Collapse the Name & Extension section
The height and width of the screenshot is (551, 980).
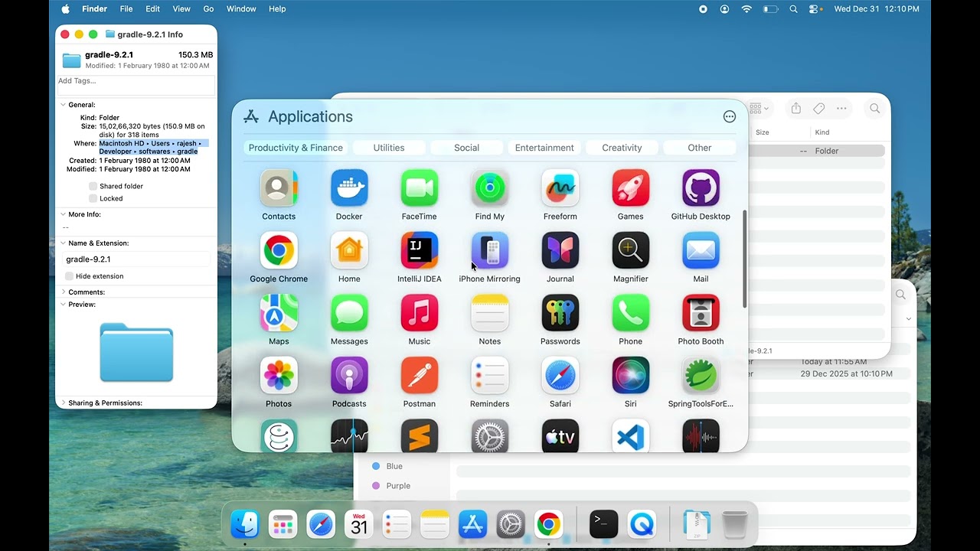pyautogui.click(x=63, y=243)
